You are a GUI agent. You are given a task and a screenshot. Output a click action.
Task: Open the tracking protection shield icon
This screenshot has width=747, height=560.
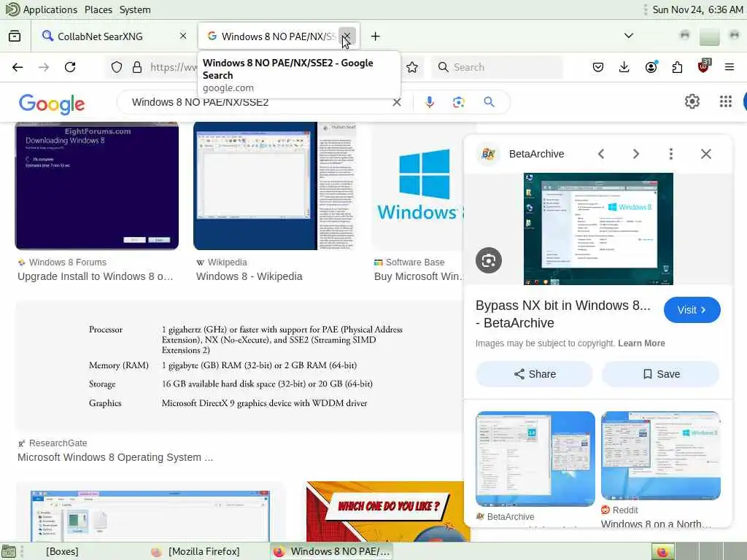point(117,67)
